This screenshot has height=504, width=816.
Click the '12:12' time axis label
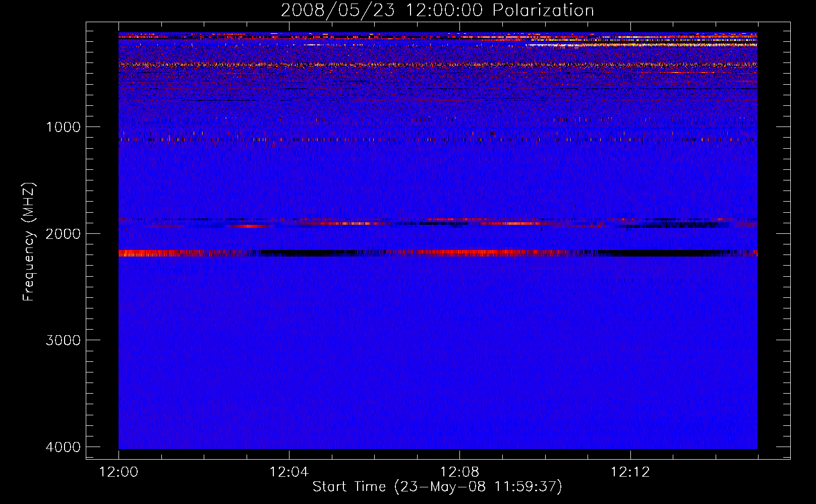tap(630, 472)
